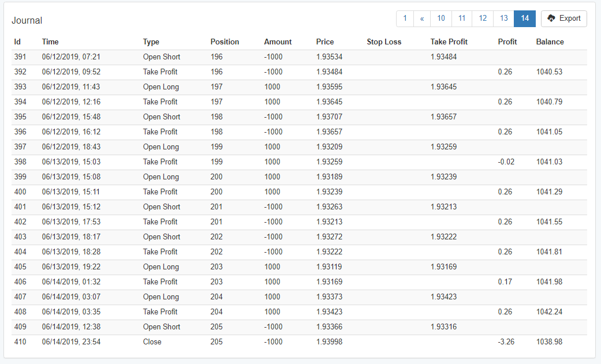Screen dimensions: 601x364
Task: Click balance value 1041.81
Action: (x=549, y=252)
